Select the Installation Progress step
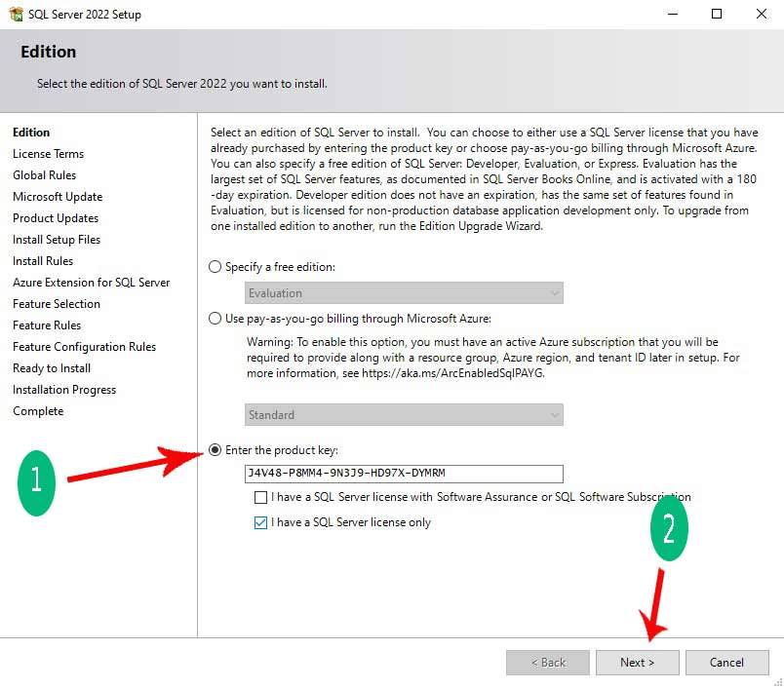The image size is (784, 688). click(x=64, y=390)
